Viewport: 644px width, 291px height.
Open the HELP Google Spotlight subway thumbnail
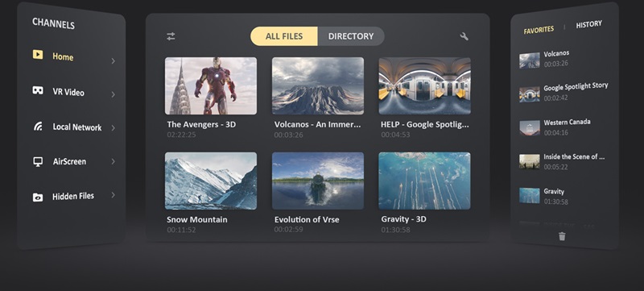click(x=425, y=85)
